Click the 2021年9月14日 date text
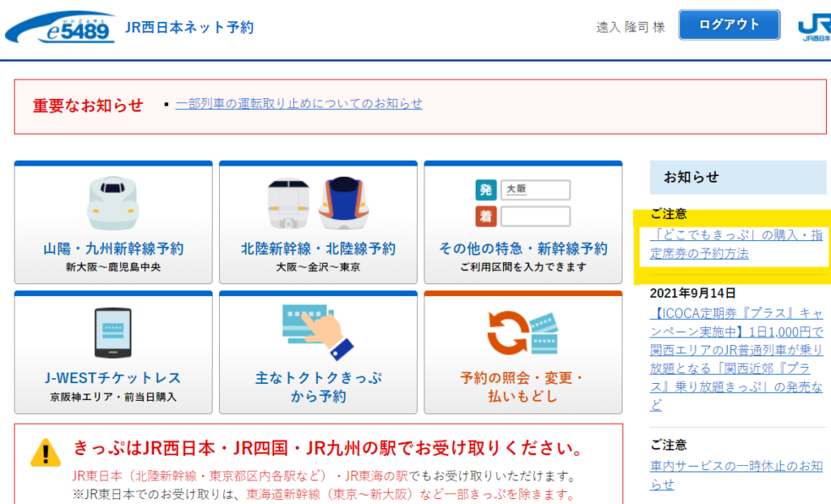 [693, 293]
